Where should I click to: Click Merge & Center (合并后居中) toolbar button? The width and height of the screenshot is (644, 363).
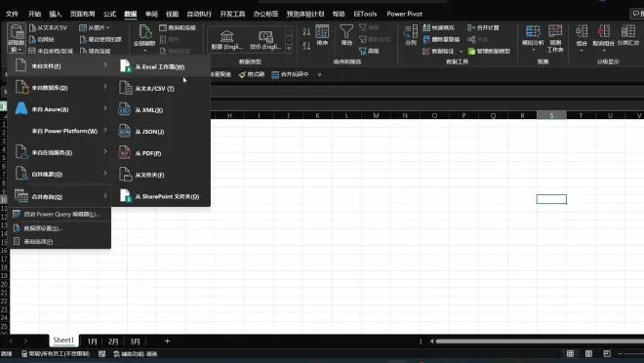[x=290, y=74]
